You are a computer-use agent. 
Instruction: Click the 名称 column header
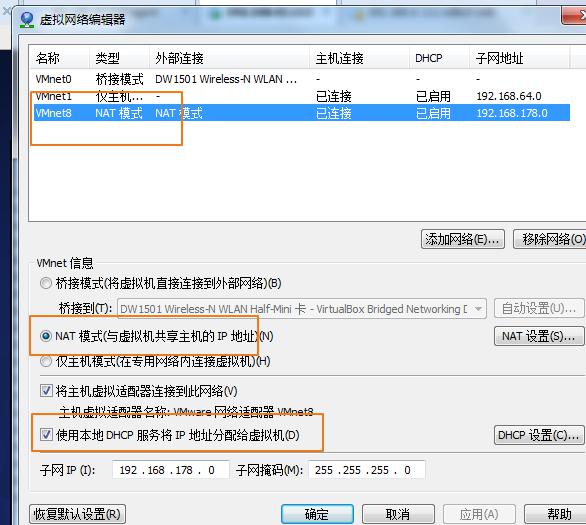click(59, 58)
